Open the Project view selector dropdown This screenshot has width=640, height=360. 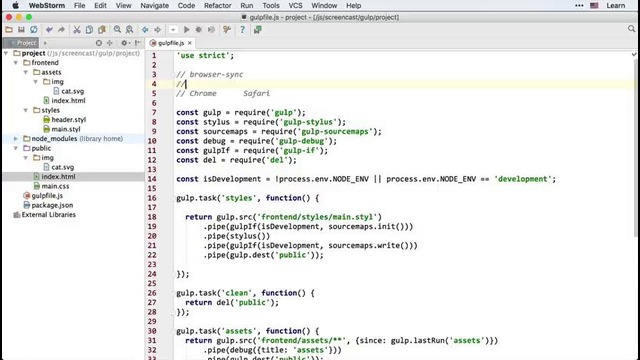[22, 43]
